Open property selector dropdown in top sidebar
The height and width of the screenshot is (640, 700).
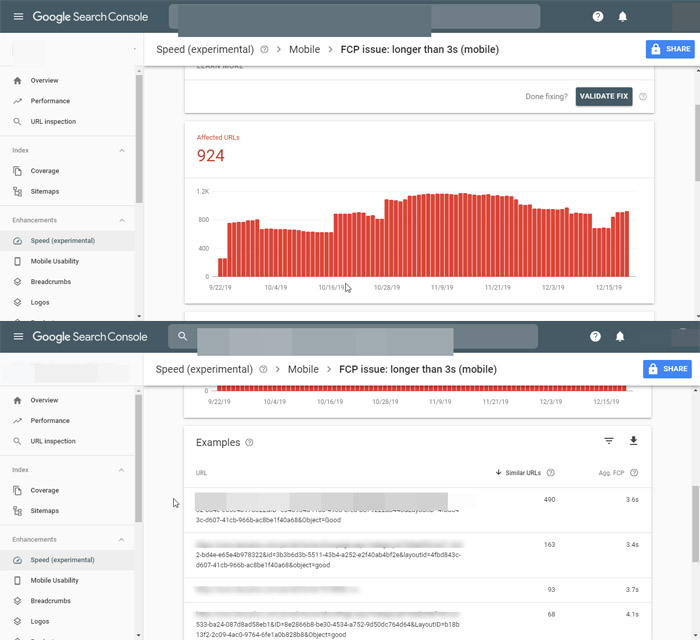(x=134, y=49)
